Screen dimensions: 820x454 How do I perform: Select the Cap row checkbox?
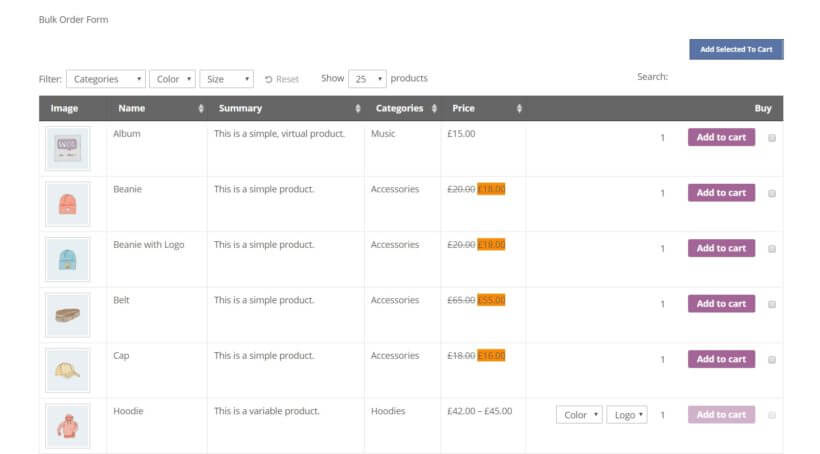772,360
